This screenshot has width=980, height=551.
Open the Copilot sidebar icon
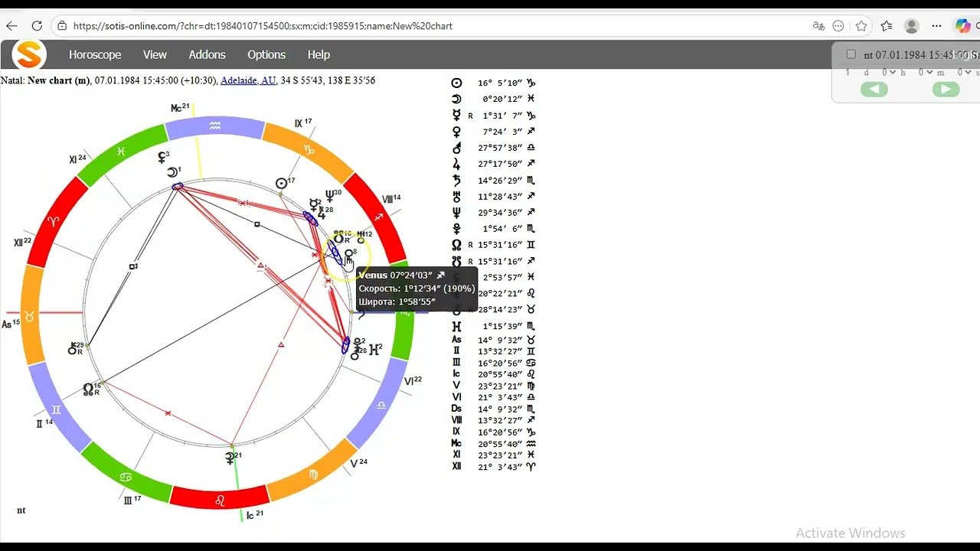pyautogui.click(x=963, y=26)
